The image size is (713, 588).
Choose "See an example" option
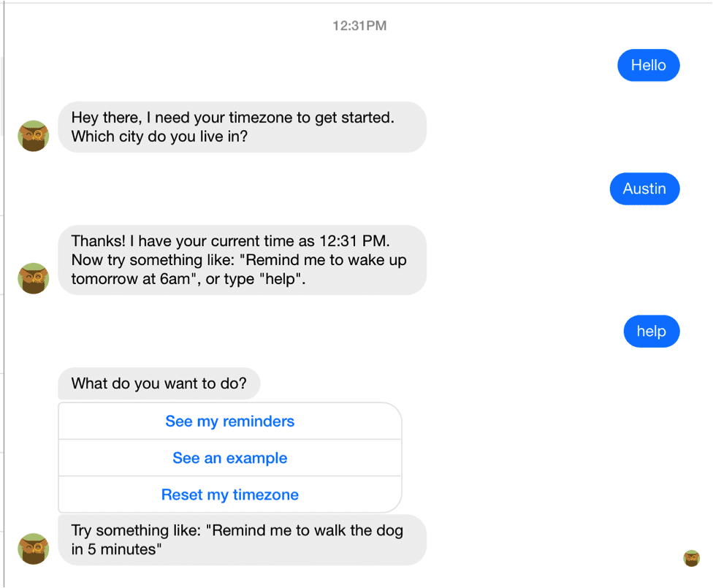pyautogui.click(x=229, y=458)
